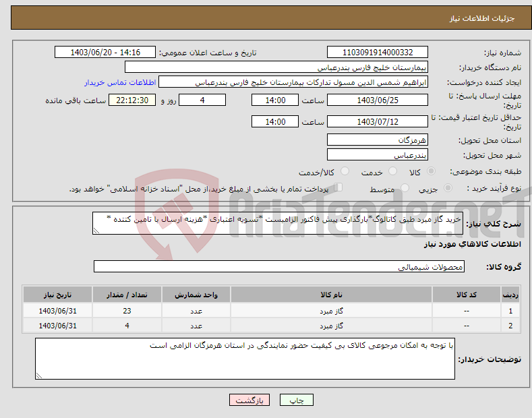Click the جزئیات اطلاعات نیاز header title
This screenshot has width=532, height=418.
click(482, 18)
